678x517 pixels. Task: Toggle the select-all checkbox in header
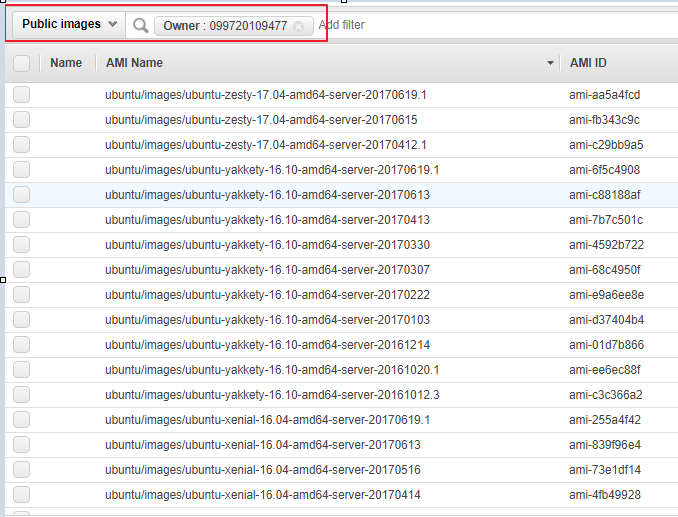click(21, 63)
